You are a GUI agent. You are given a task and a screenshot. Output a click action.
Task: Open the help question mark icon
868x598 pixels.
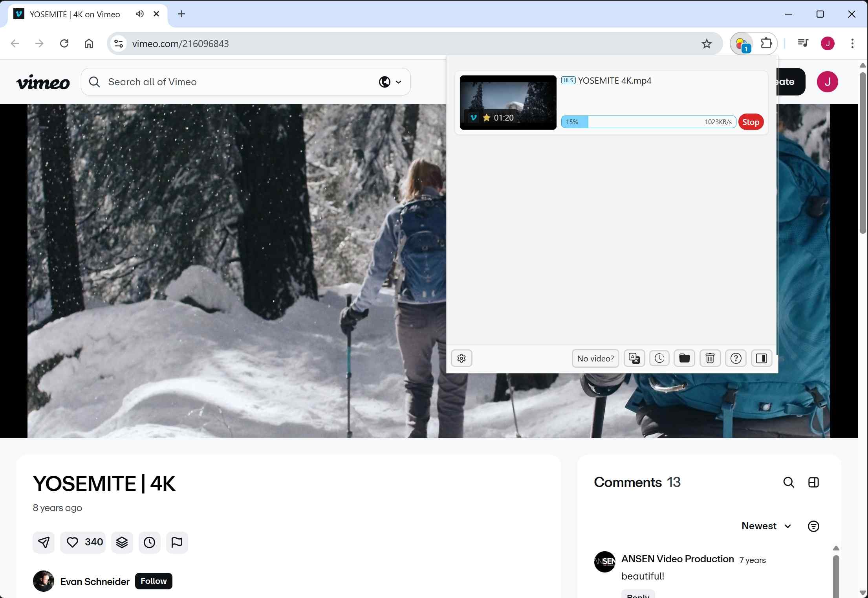pyautogui.click(x=736, y=358)
